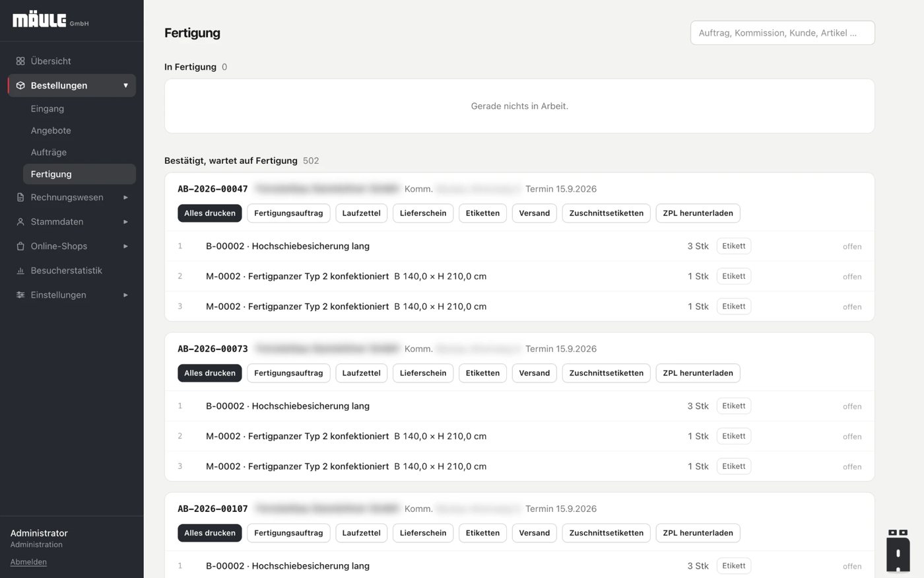
Task: Expand the Stammdaten section arrow
Action: [x=125, y=222]
